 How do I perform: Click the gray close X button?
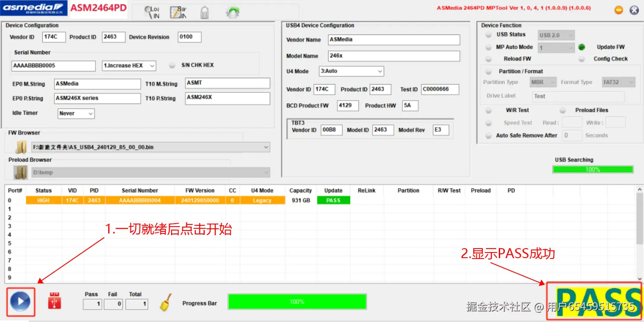[634, 10]
